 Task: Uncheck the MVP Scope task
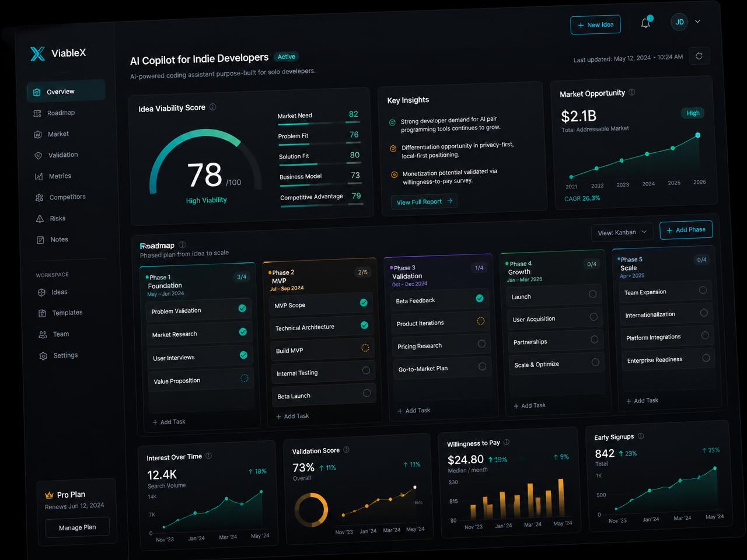coord(364,303)
